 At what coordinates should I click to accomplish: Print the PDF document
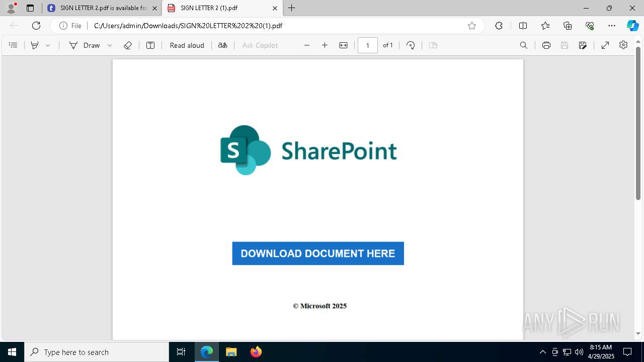(x=546, y=45)
